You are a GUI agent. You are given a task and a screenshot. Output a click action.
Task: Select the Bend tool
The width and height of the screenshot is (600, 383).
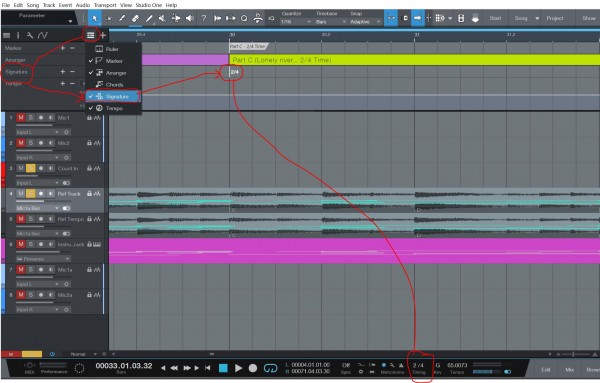[x=176, y=18]
